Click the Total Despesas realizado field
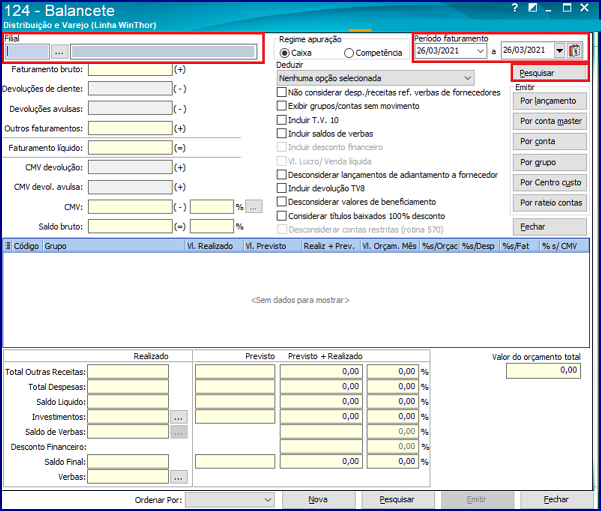The height and width of the screenshot is (511, 601). pyautogui.click(x=128, y=387)
